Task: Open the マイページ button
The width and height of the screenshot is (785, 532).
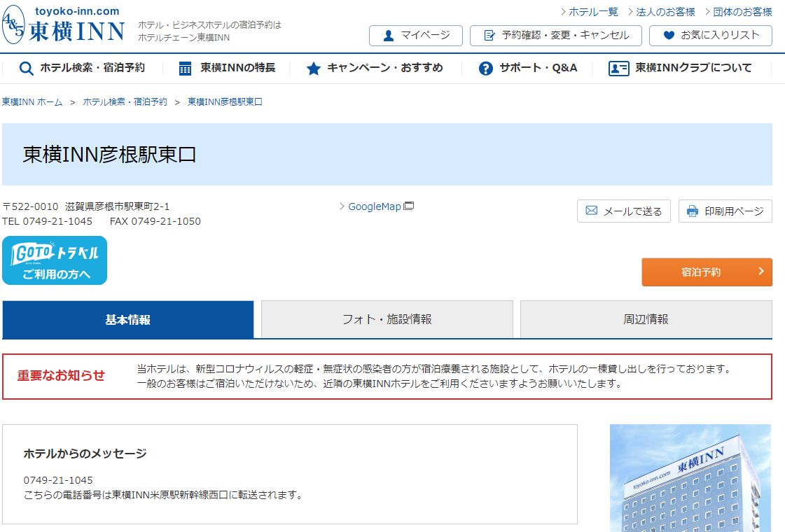Action: pos(415,36)
